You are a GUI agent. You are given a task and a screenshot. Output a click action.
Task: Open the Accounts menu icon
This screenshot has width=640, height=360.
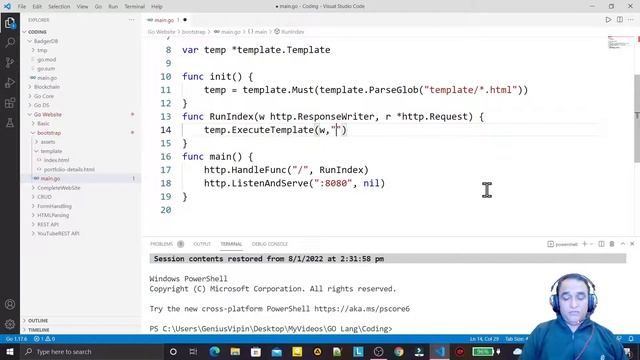point(10,304)
